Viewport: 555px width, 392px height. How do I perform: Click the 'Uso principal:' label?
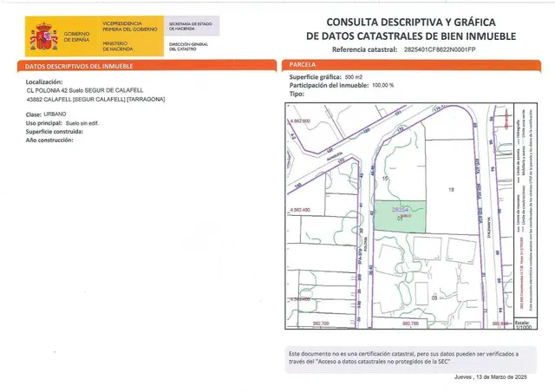(x=44, y=123)
